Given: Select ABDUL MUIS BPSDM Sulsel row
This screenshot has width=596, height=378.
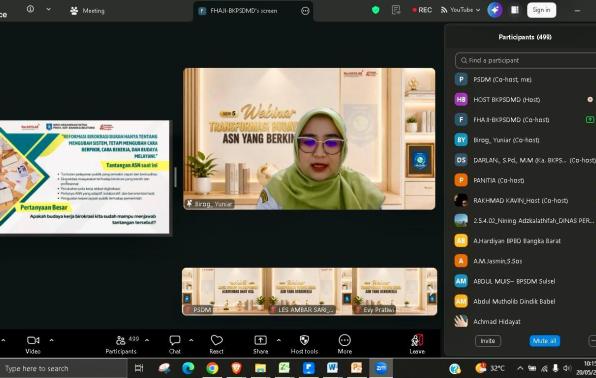Looking at the screenshot, I should click(x=525, y=281).
